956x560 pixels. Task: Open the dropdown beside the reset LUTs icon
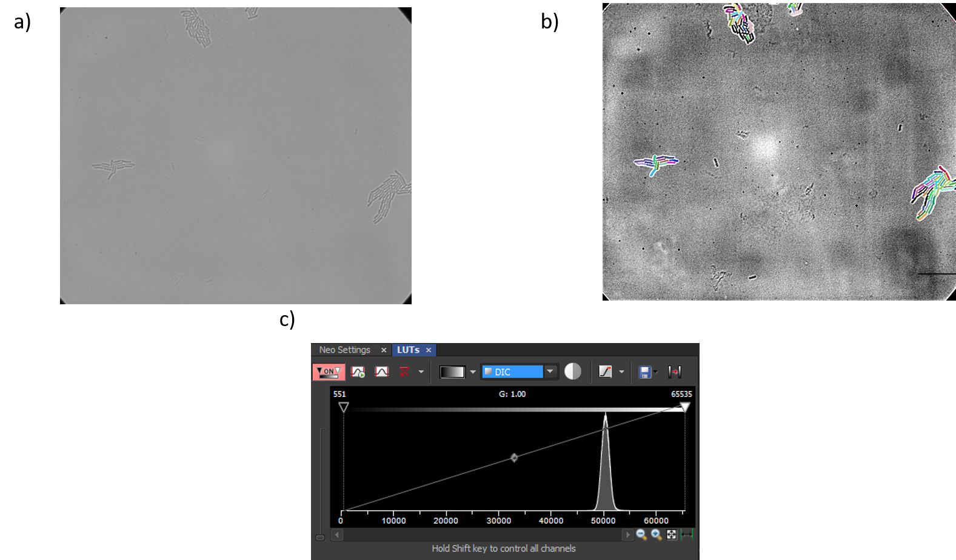click(x=421, y=372)
